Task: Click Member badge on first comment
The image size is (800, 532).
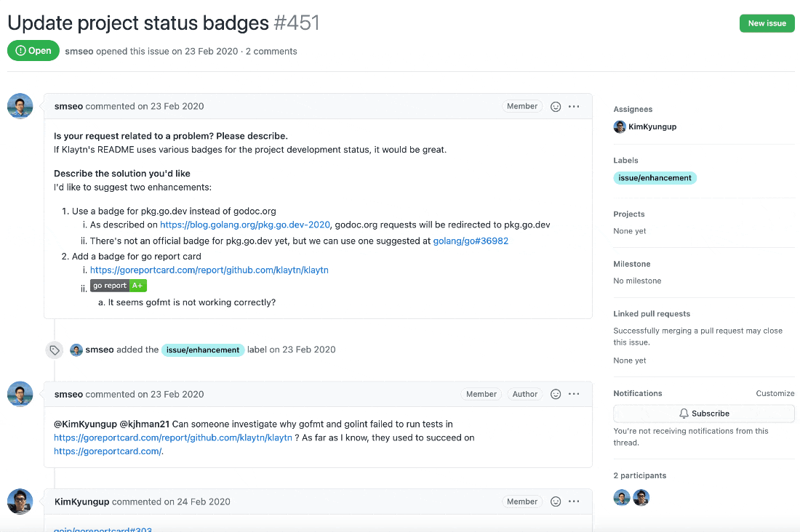Action: (522, 107)
